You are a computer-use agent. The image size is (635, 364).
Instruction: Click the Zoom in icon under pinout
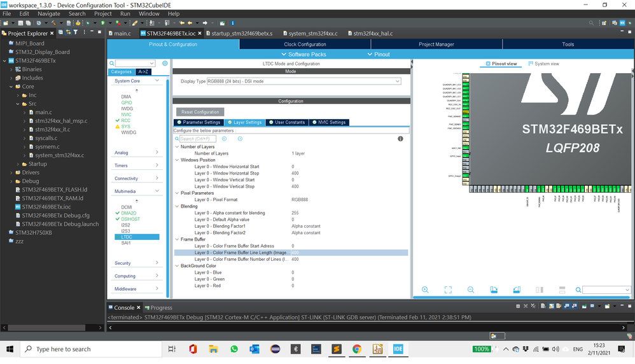(x=425, y=290)
